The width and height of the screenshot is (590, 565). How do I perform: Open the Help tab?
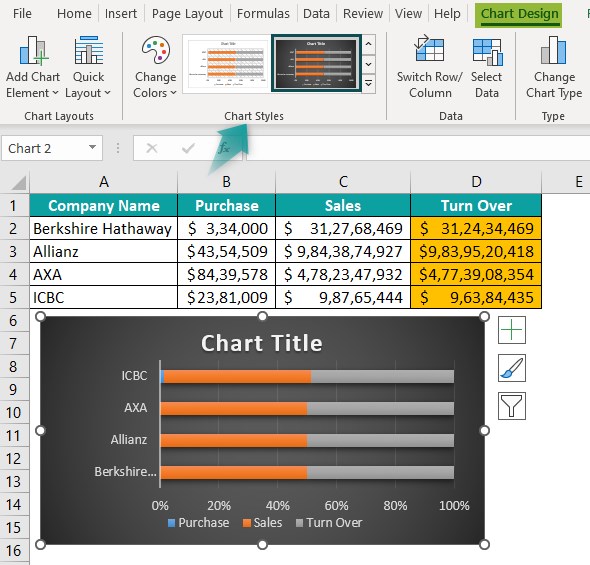coord(447,14)
